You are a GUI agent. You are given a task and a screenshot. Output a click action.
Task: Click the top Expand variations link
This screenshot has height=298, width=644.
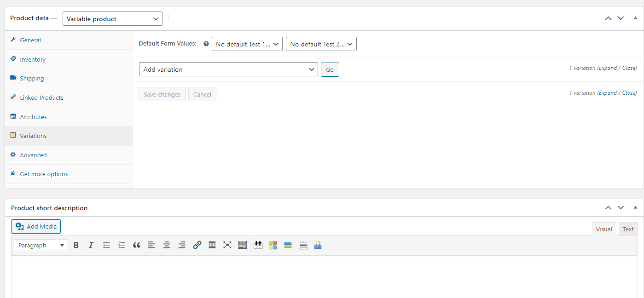(608, 68)
